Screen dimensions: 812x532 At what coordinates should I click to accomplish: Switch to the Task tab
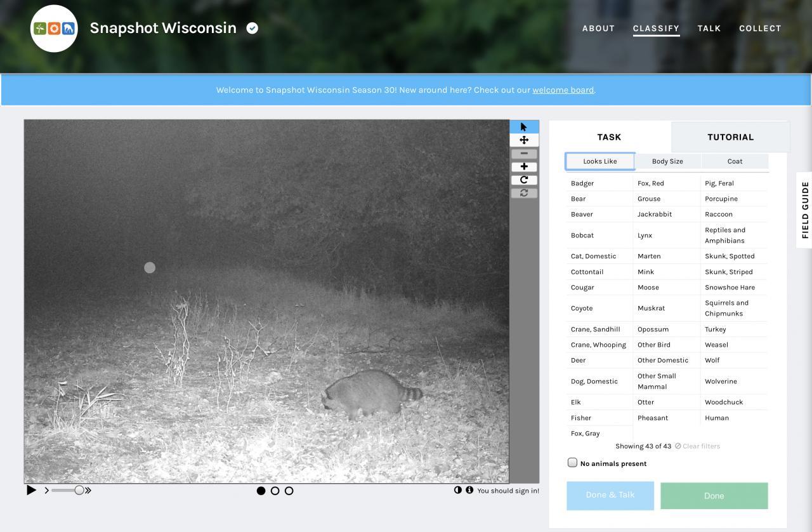[x=609, y=137]
